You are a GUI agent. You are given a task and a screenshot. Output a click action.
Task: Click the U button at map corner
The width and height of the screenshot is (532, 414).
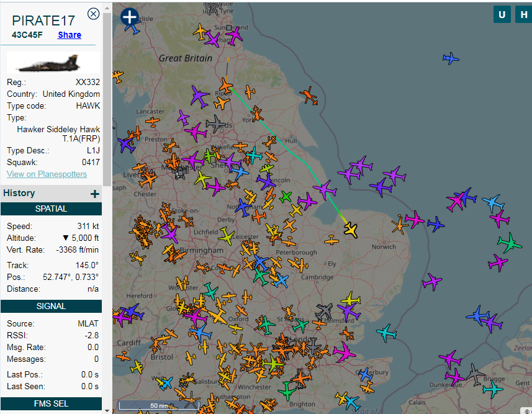click(502, 15)
